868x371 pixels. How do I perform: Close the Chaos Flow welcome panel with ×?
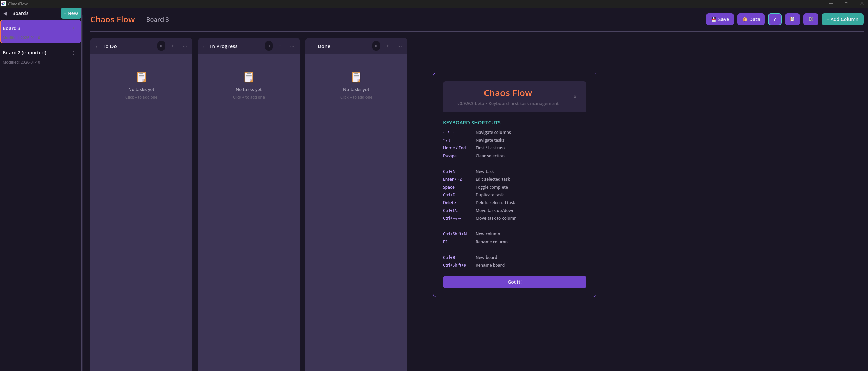coord(574,96)
